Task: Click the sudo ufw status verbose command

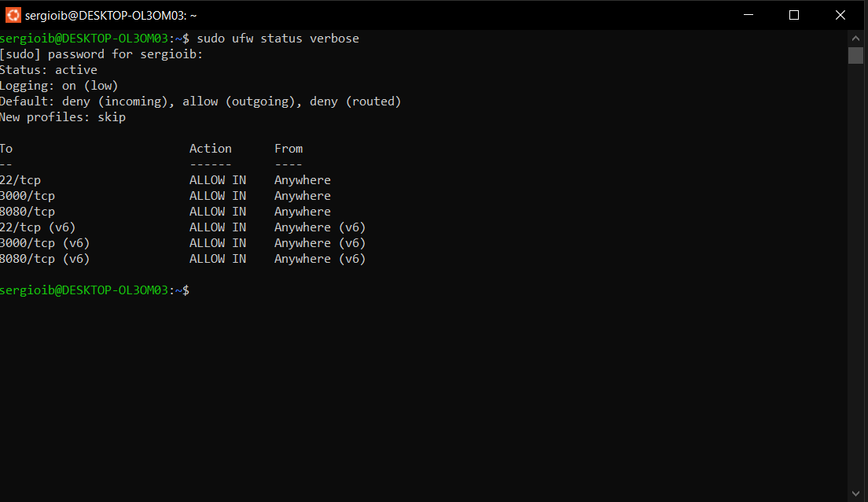Action: click(x=278, y=39)
